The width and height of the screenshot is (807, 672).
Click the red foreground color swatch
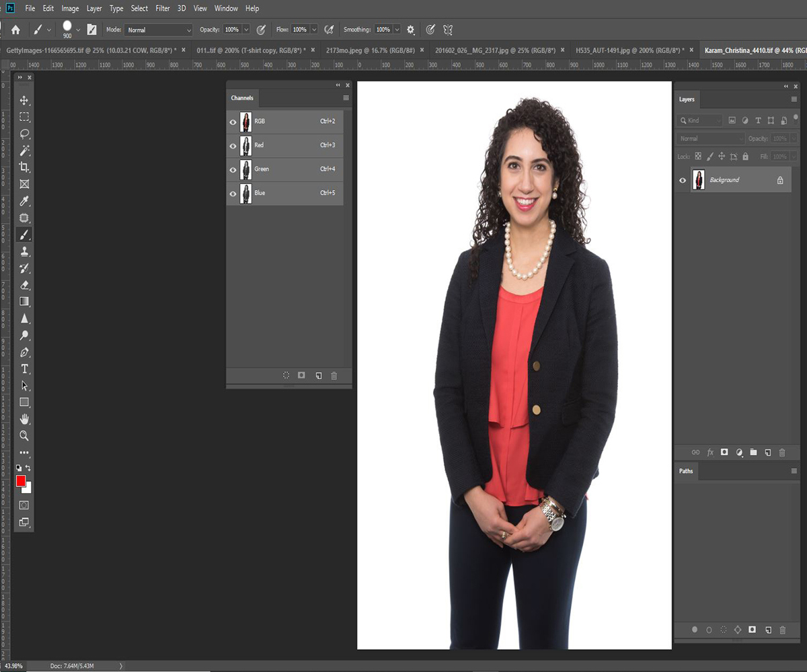[x=21, y=480]
